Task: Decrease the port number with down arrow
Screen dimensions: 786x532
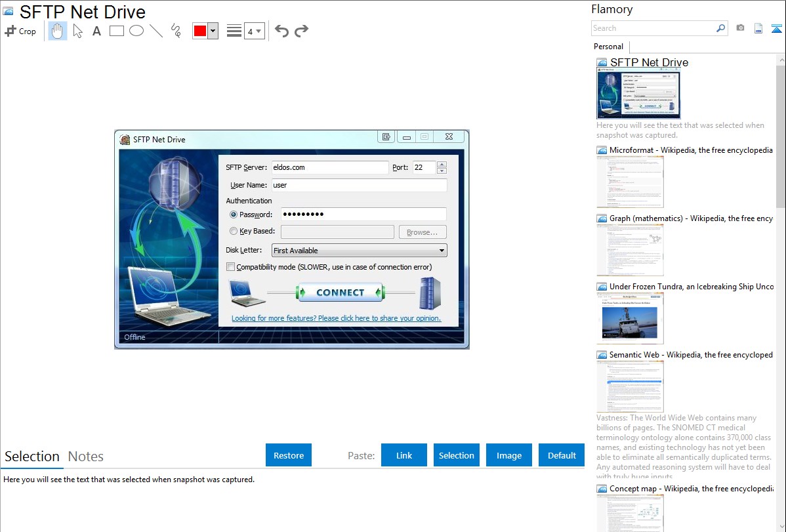Action: pos(442,171)
